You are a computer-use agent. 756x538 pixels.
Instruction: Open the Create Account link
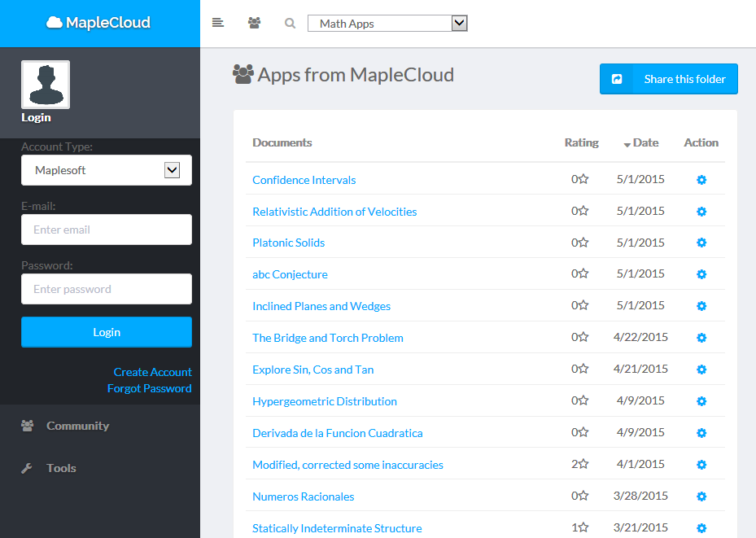pyautogui.click(x=152, y=372)
